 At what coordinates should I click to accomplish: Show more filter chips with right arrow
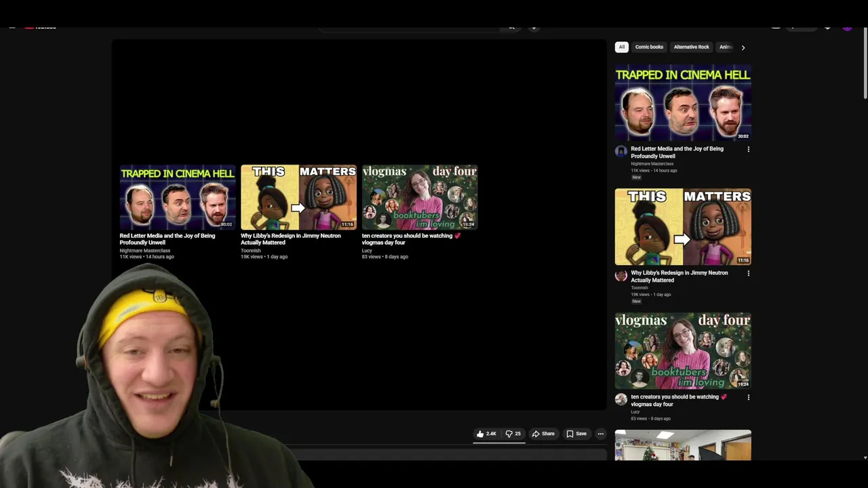pyautogui.click(x=743, y=47)
